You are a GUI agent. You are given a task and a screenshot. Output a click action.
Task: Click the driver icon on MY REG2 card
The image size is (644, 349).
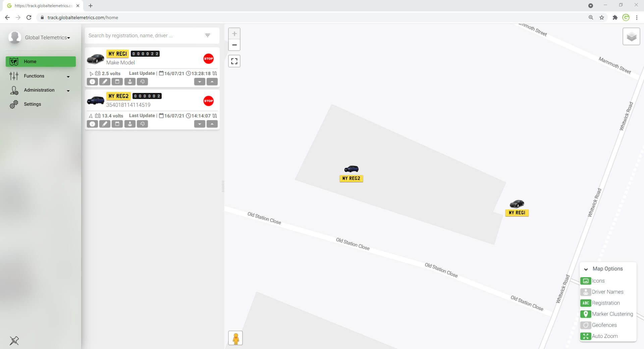[130, 124]
